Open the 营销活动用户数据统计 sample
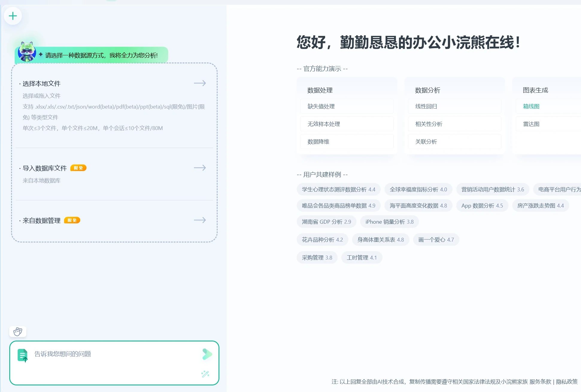Image resolution: width=581 pixels, height=392 pixels. pos(493,189)
